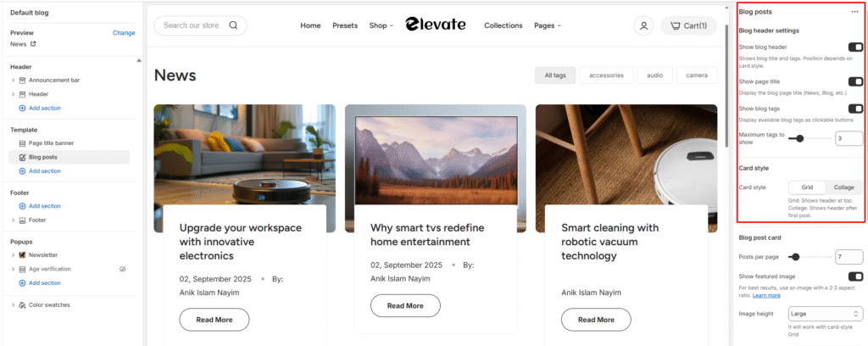Viewport: 868px width, 346px height.
Task: Click the plus icon for Add section under Header
Action: (22, 108)
